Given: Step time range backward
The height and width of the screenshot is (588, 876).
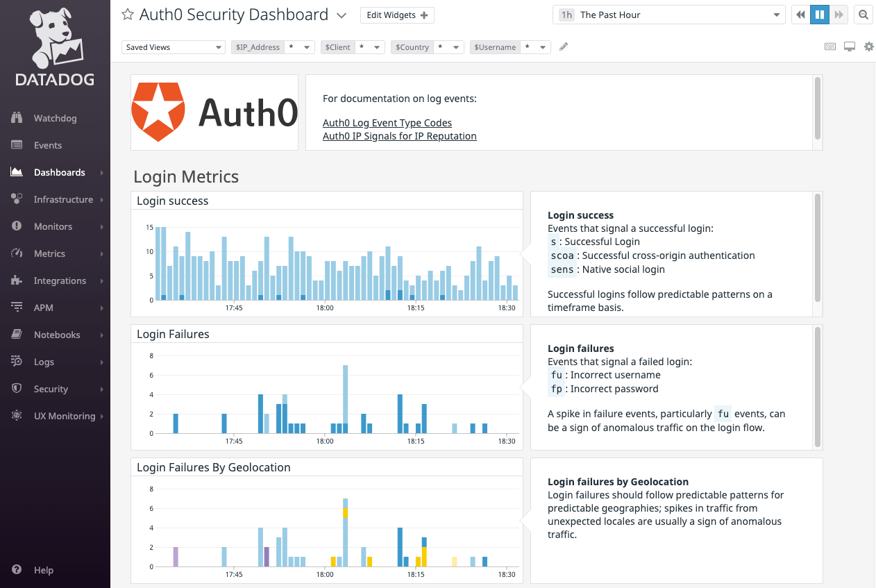Looking at the screenshot, I should tap(801, 15).
